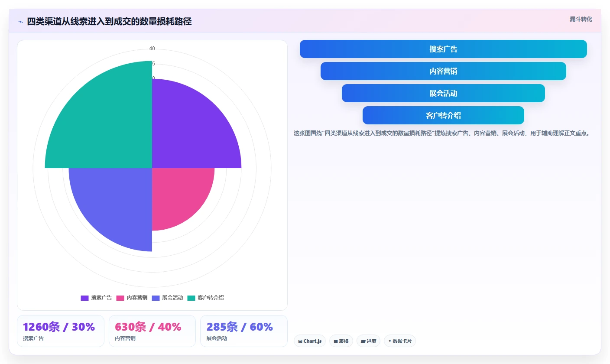The image size is (610, 364).
Task: Click the pink 内容营销 legend swatch
Action: [120, 298]
